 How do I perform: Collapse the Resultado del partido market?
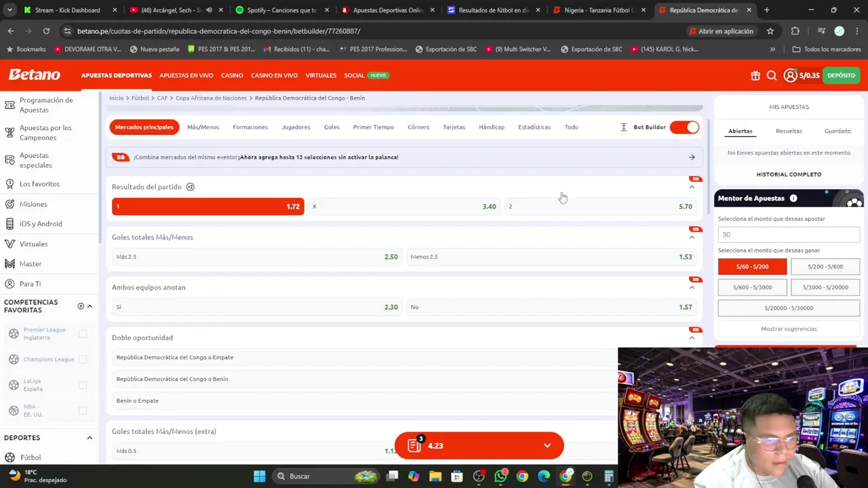tap(692, 187)
